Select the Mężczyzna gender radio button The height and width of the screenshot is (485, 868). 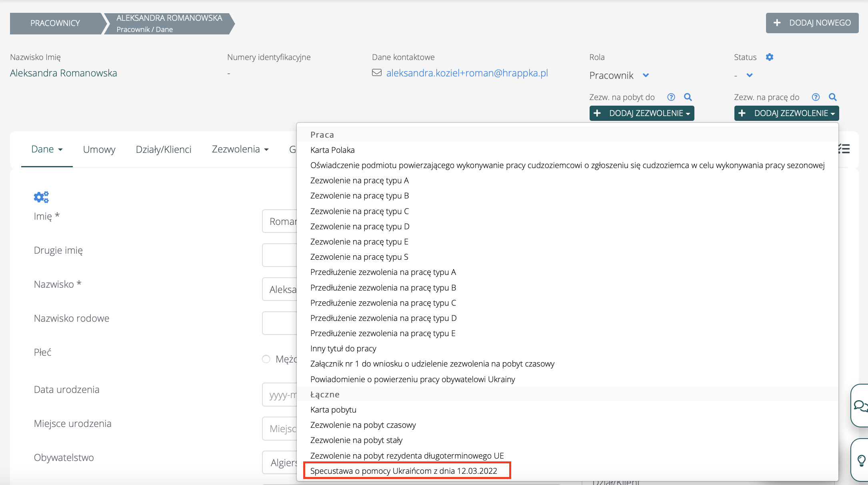(266, 359)
